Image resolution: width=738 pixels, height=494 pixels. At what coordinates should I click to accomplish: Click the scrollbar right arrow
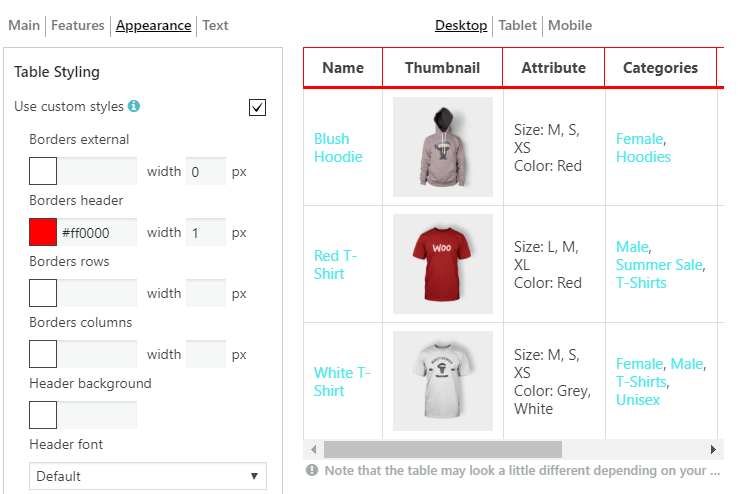point(713,449)
